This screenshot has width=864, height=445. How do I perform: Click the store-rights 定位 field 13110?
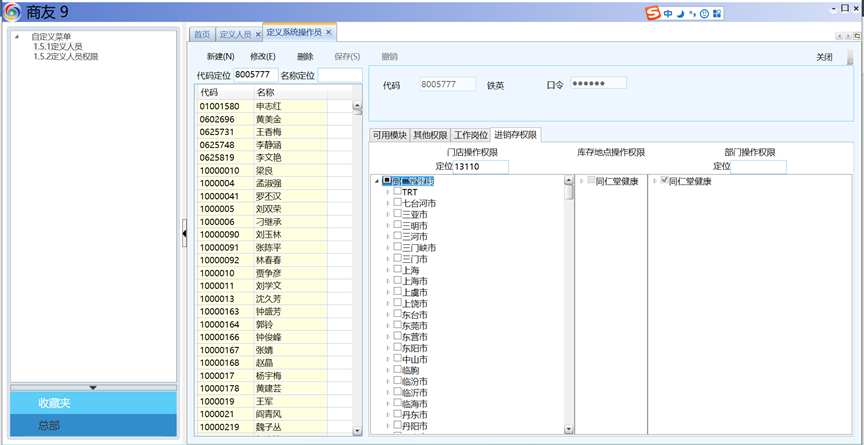coord(480,167)
